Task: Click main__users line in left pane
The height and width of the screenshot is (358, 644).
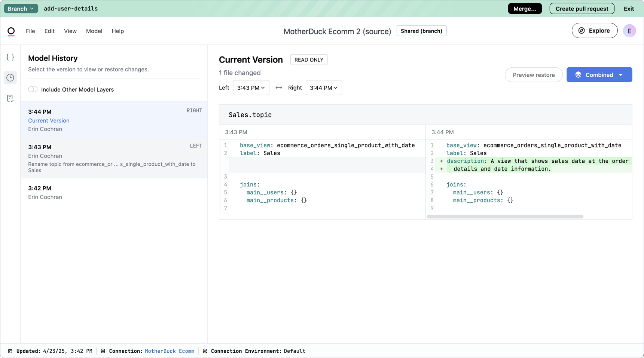Action: click(x=272, y=192)
